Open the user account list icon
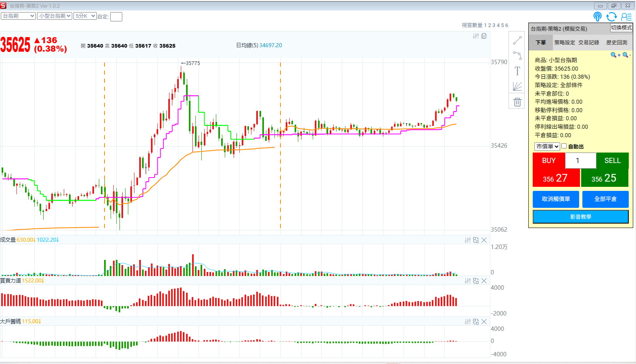 [626, 17]
